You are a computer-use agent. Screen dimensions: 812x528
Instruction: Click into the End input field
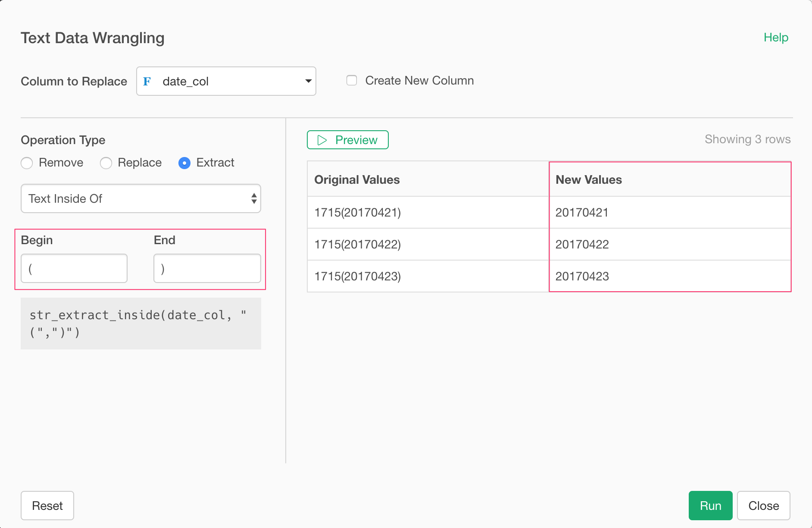pyautogui.click(x=207, y=269)
